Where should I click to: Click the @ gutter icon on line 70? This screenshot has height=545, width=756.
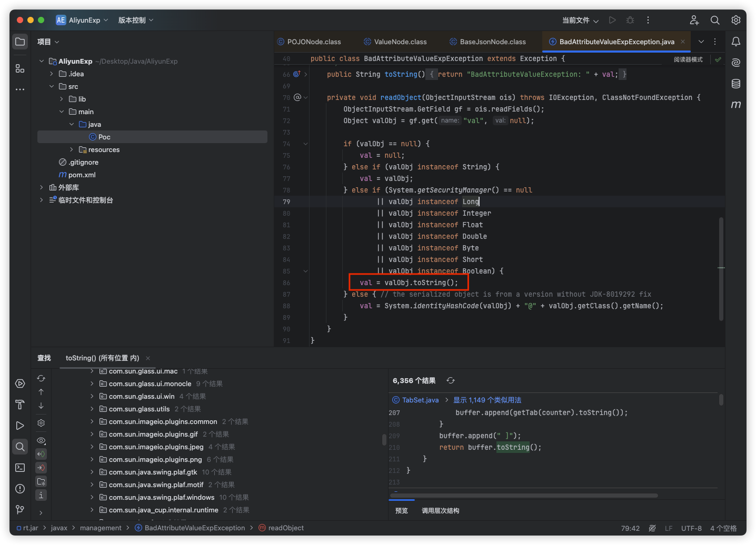click(297, 97)
